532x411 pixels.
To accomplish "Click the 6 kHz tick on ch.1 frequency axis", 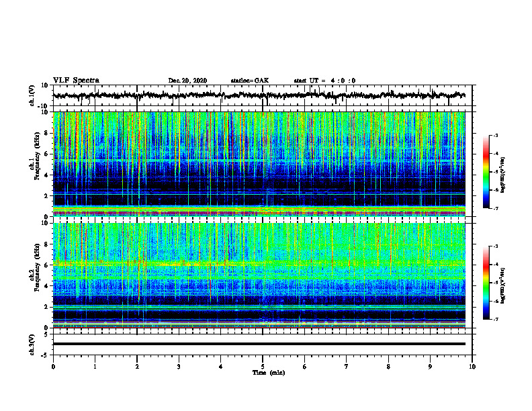I will [47, 154].
